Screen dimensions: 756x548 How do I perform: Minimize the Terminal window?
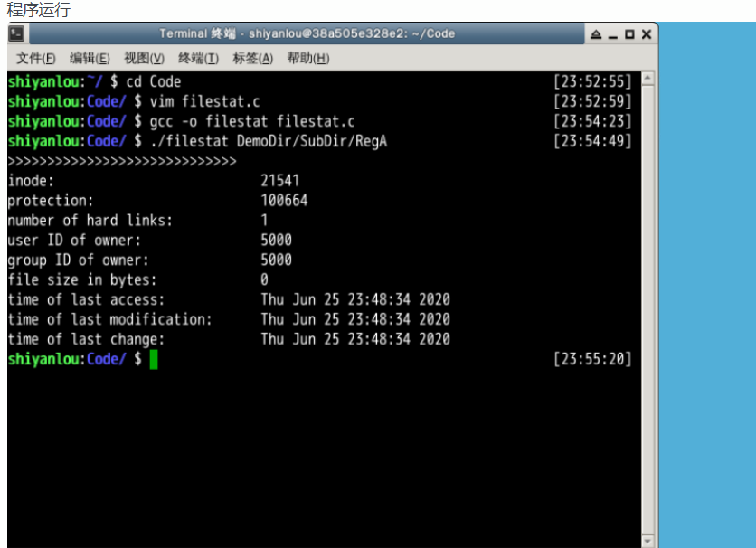pyautogui.click(x=613, y=34)
